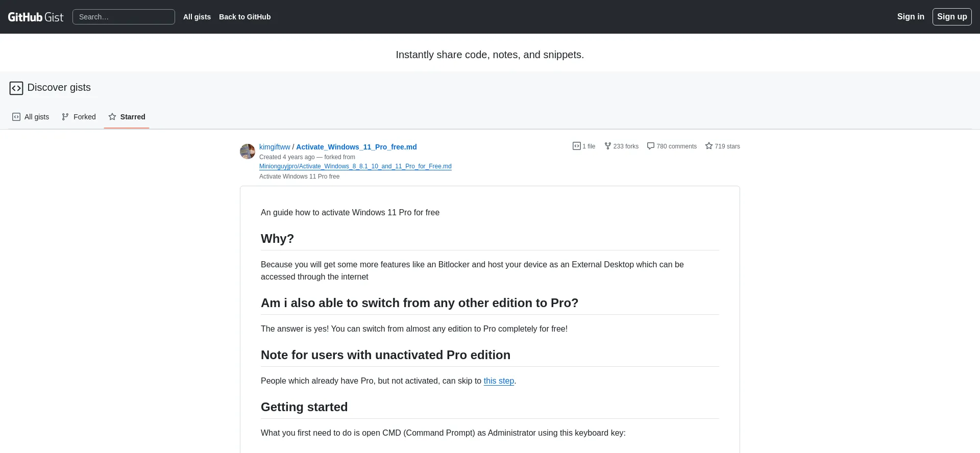Click 'Instantly share code, notes, and snippets' tagline
The height and width of the screenshot is (453, 980).
[490, 55]
